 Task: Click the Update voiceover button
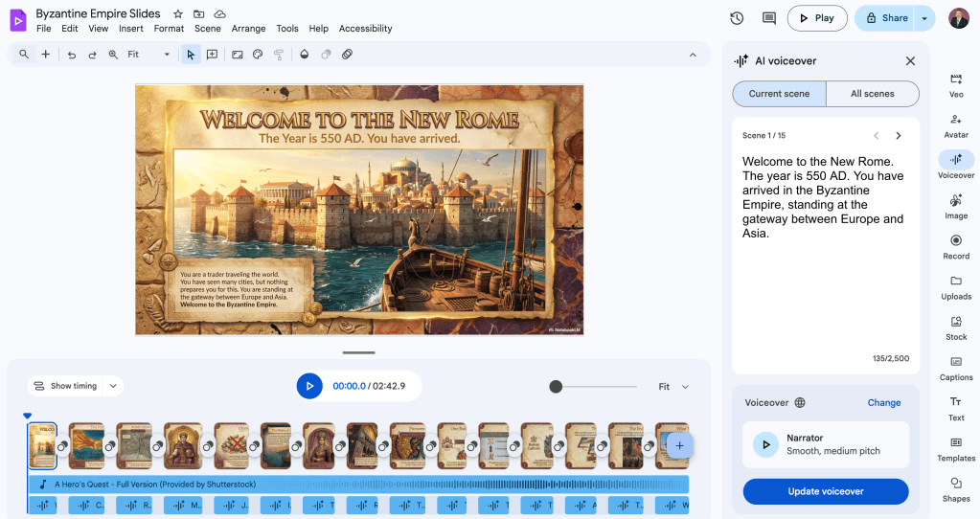coord(825,491)
